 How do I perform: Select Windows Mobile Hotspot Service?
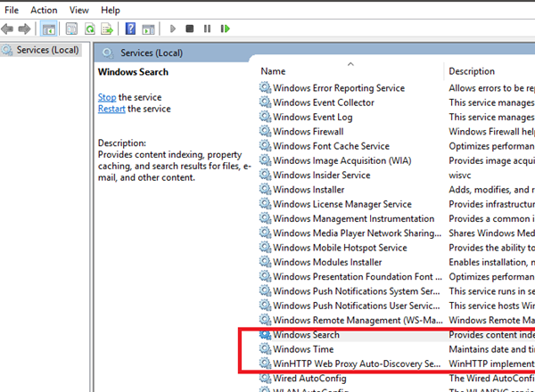pos(340,248)
